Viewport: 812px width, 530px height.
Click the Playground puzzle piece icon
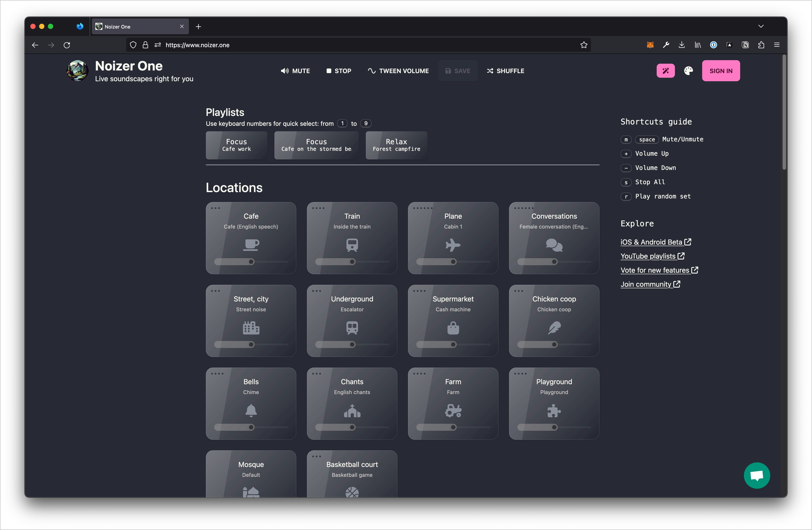point(554,411)
